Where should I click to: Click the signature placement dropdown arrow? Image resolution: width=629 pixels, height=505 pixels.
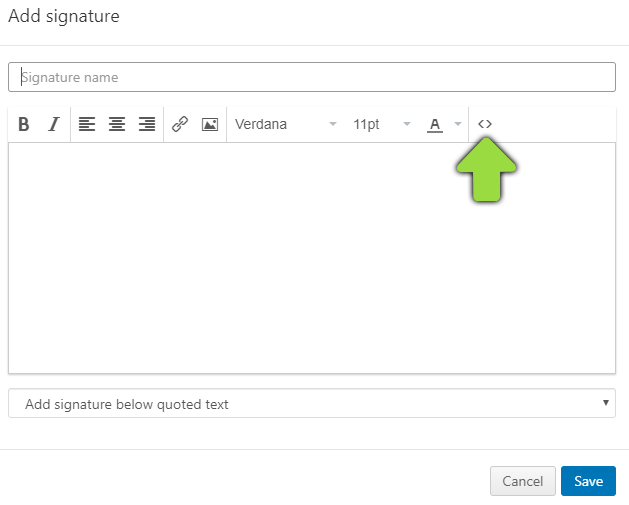(606, 403)
